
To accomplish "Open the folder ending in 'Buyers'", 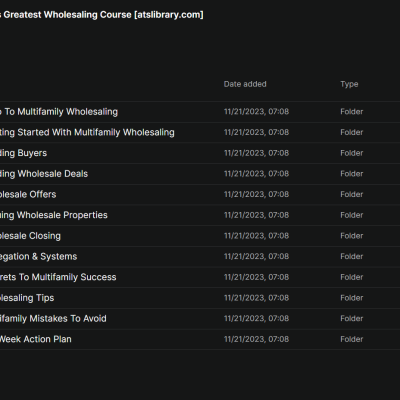I will click(x=23, y=153).
